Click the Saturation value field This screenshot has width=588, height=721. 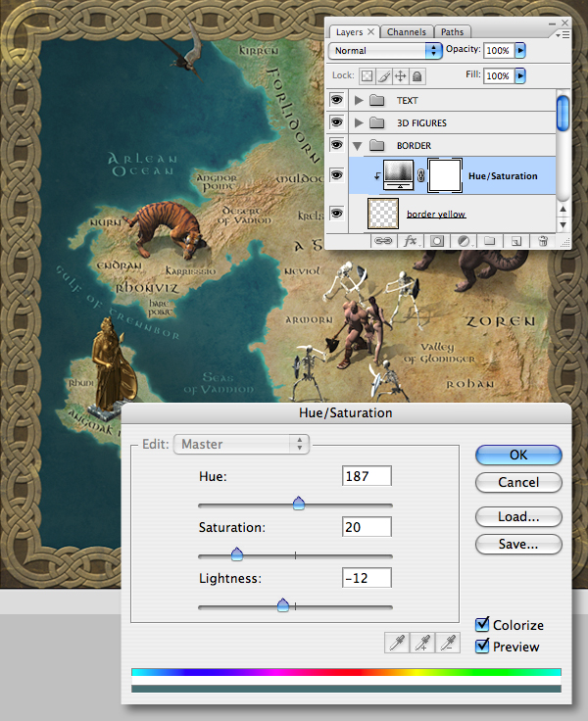coord(367,527)
